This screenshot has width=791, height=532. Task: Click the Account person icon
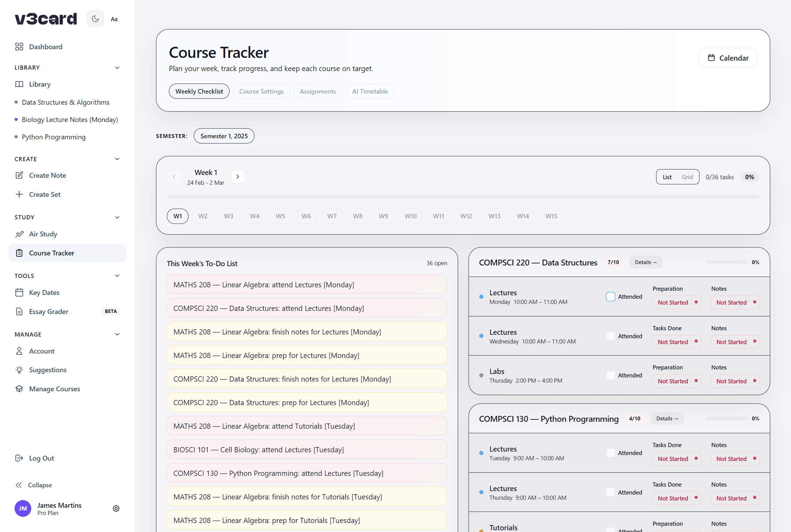point(20,351)
